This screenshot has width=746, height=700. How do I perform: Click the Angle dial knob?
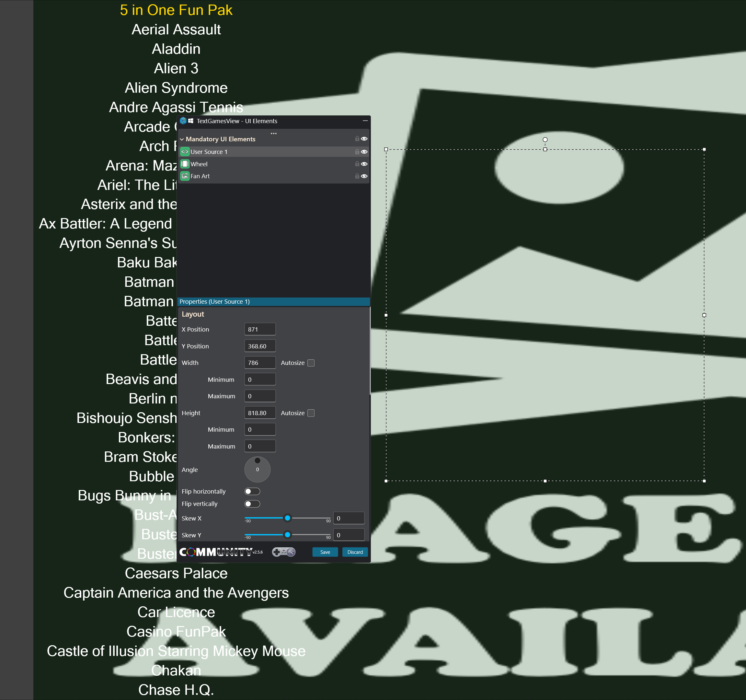(x=258, y=461)
